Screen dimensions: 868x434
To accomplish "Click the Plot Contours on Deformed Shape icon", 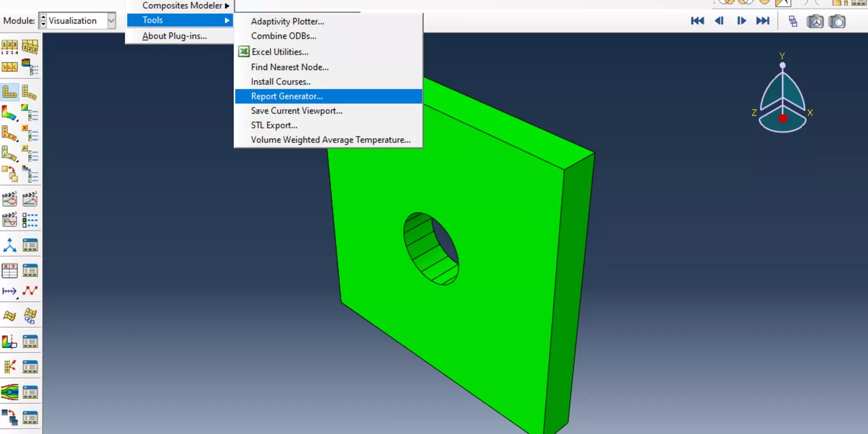I will 9,113.
